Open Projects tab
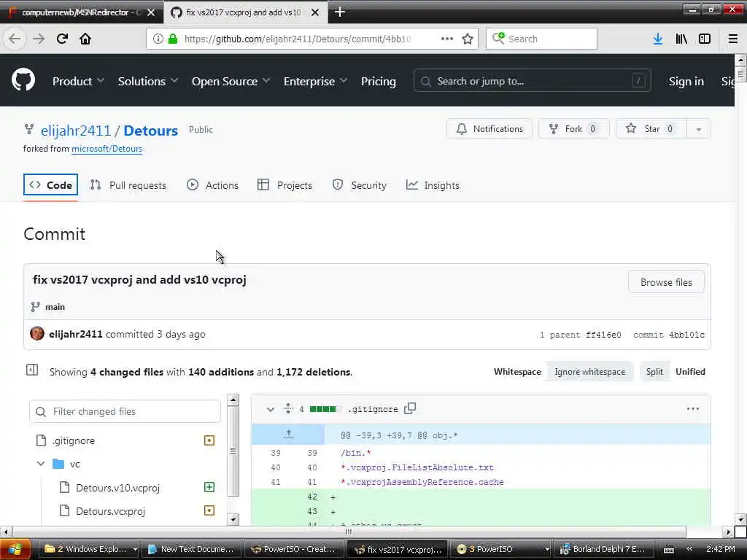 tap(285, 184)
